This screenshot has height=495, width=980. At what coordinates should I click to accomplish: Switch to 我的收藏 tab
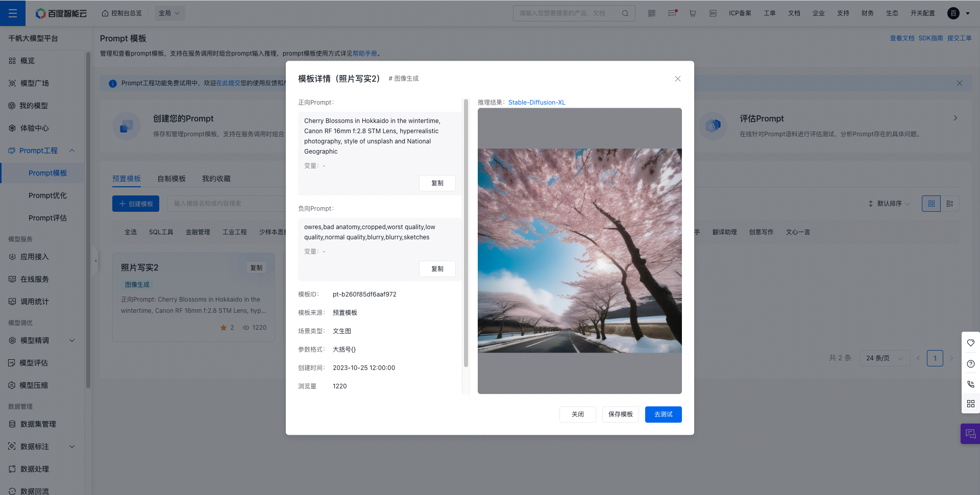pos(216,179)
